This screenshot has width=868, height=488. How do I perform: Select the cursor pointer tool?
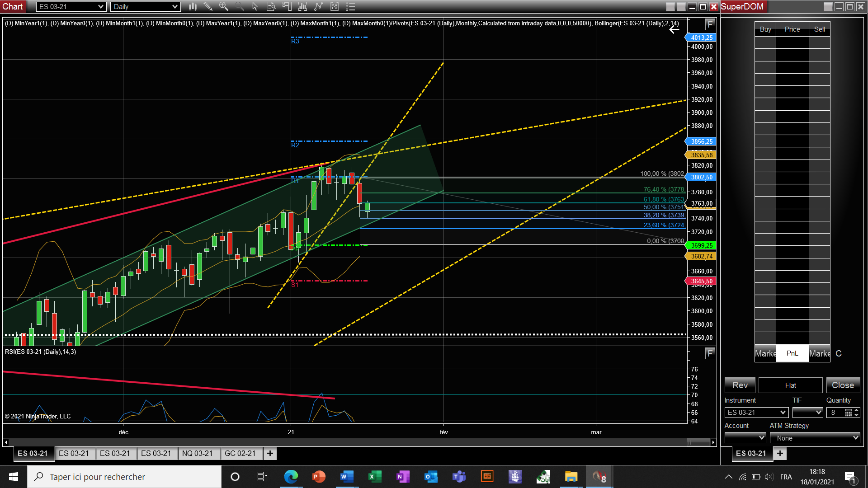point(255,6)
